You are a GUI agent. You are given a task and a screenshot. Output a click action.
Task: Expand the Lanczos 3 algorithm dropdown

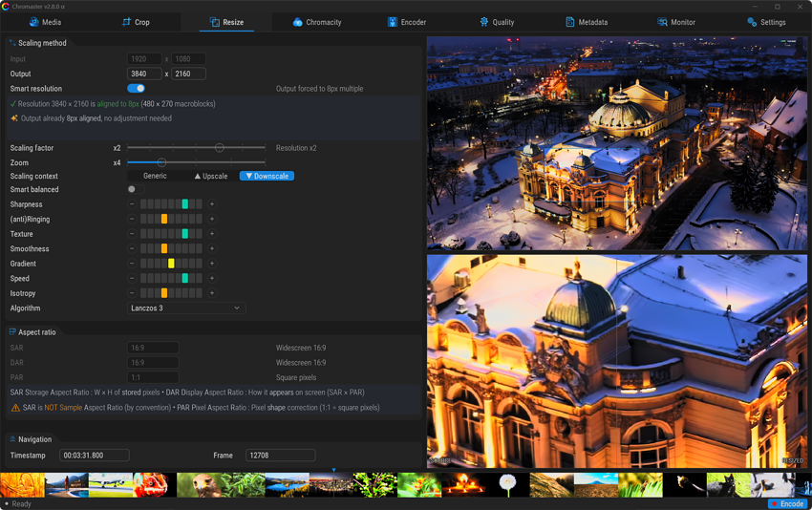pyautogui.click(x=186, y=308)
